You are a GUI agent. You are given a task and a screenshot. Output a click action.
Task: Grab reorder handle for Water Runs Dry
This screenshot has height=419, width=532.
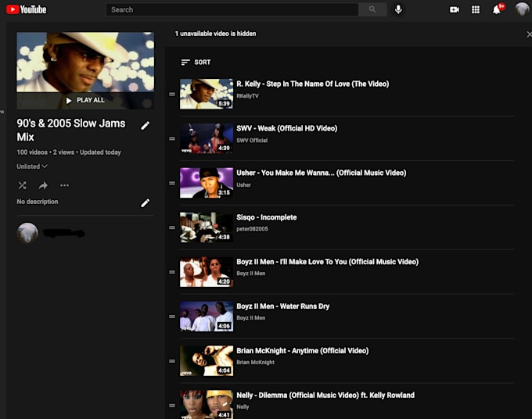click(172, 317)
